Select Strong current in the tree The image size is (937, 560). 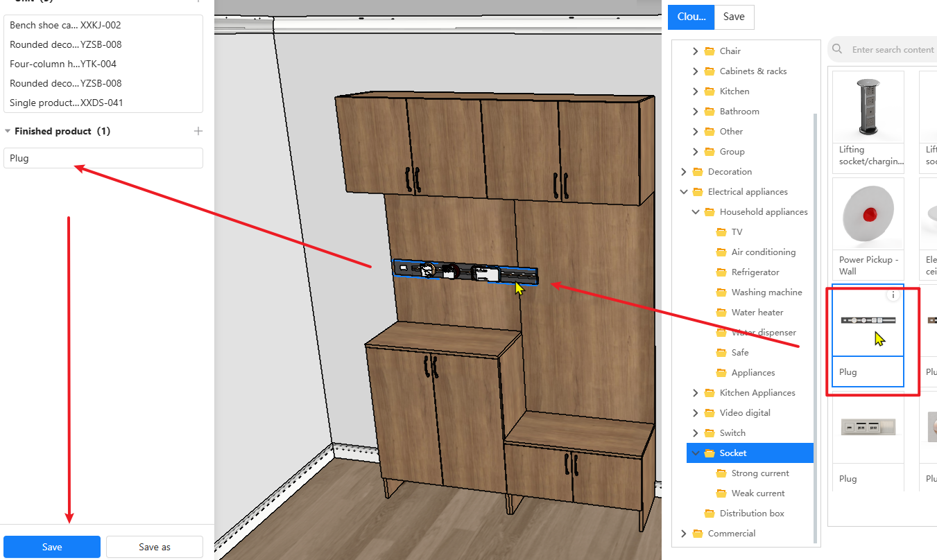pos(759,473)
